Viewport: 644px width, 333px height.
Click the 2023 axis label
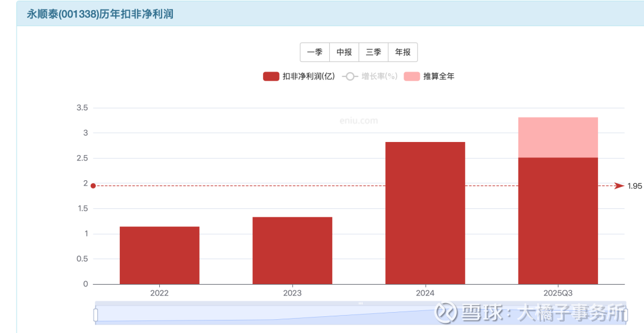(x=292, y=293)
